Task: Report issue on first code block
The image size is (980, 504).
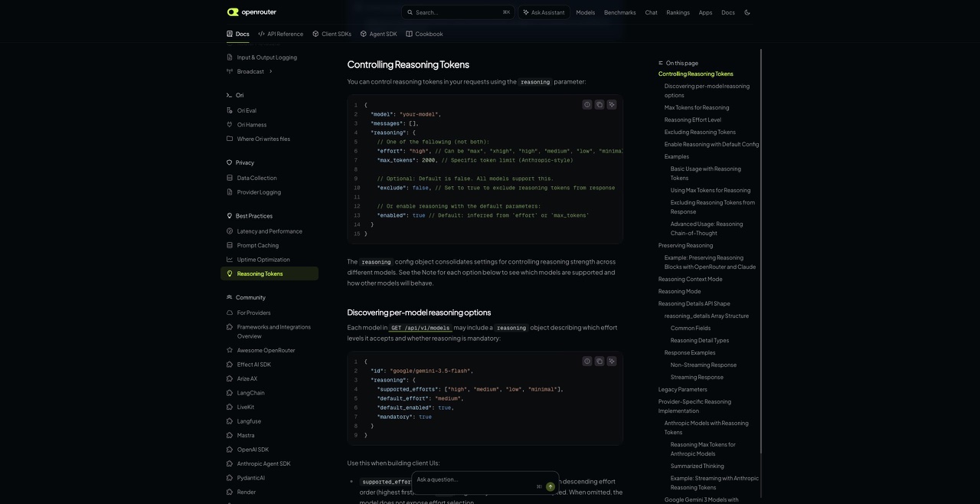Action: 587,104
